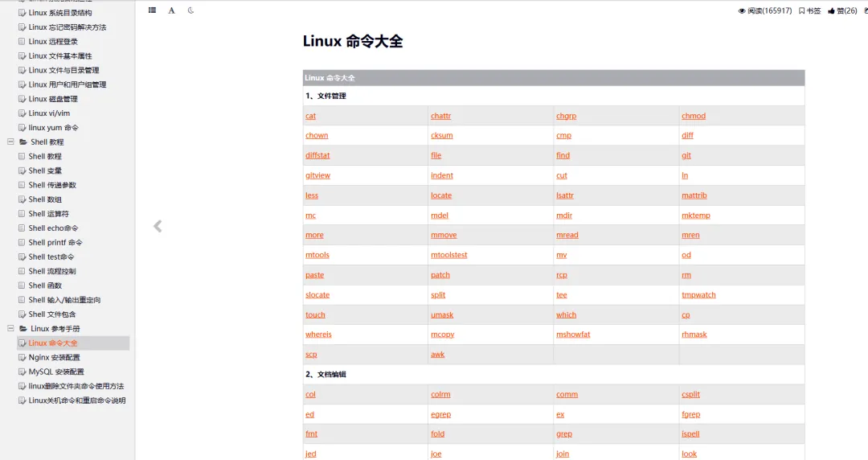Open the mktemp command link
Screen dimensions: 868x460
(x=696, y=215)
